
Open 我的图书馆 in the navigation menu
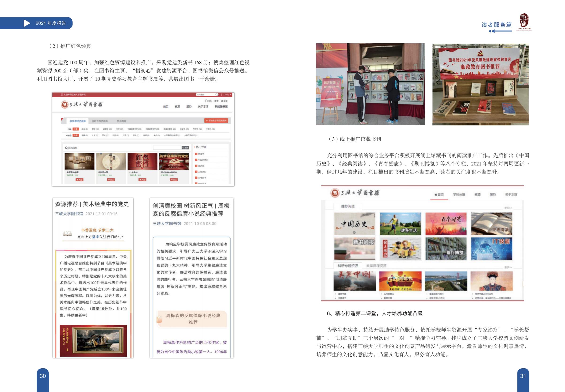pyautogui.click(x=221, y=107)
